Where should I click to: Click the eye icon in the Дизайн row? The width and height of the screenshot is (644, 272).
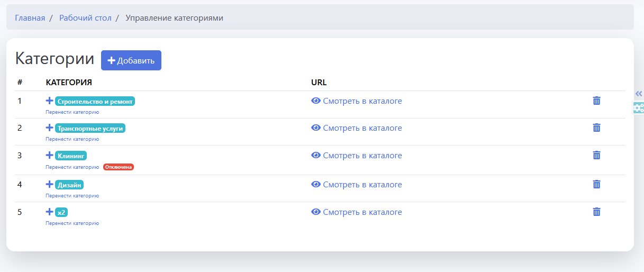[x=316, y=185]
